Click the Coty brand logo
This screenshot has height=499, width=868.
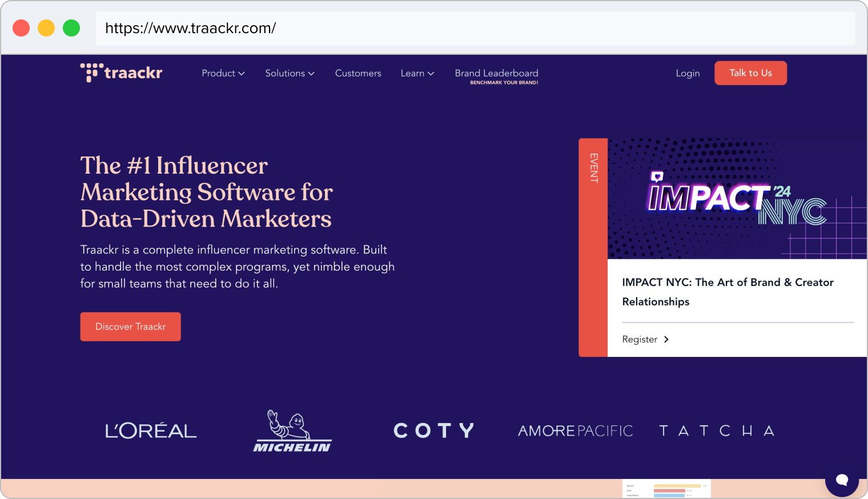434,430
